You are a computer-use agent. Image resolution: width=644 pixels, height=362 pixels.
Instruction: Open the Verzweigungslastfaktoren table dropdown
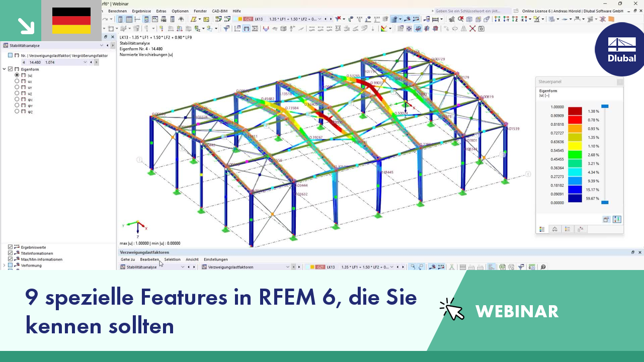tap(289, 267)
